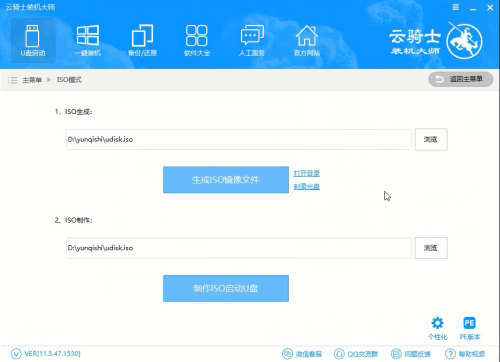The width and height of the screenshot is (500, 362).
Task: Open the 官方网站 home icon
Action: (x=307, y=40)
